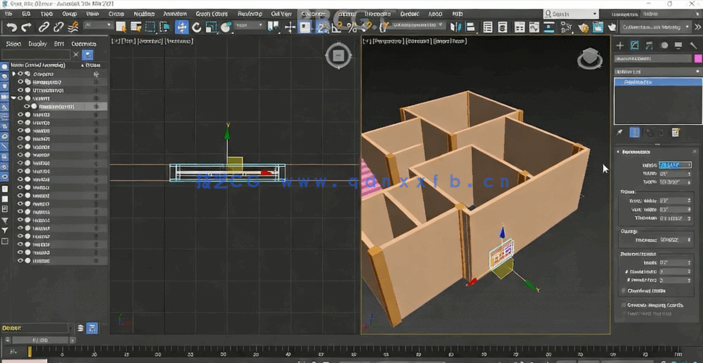
Task: Open Render Setup teapot-gear icon
Action: 583,27
